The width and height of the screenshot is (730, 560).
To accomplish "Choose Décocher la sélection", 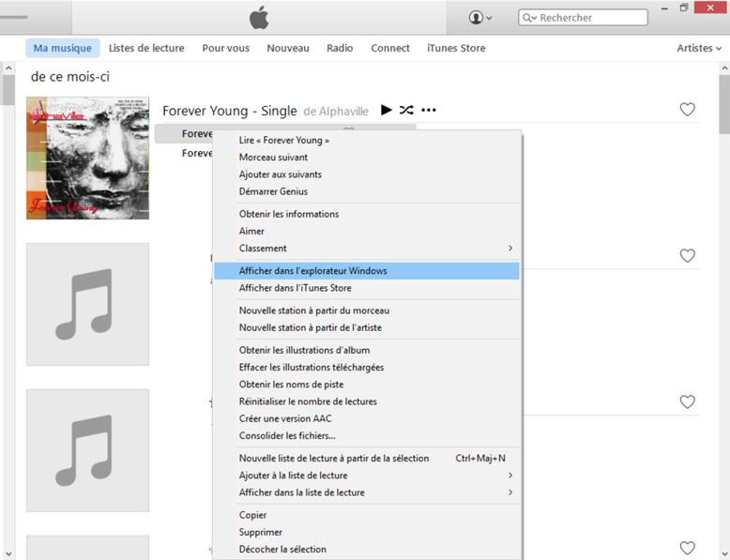I will (x=366, y=550).
